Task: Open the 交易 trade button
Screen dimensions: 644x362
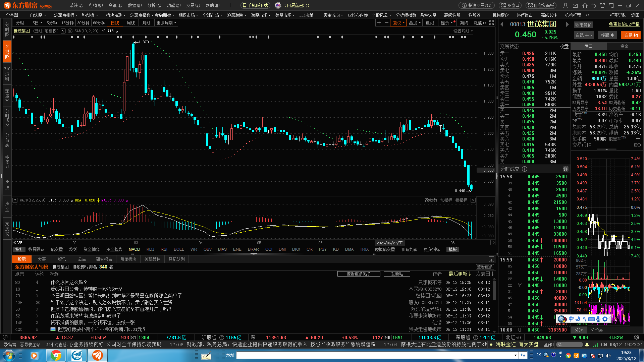Action: point(631,35)
